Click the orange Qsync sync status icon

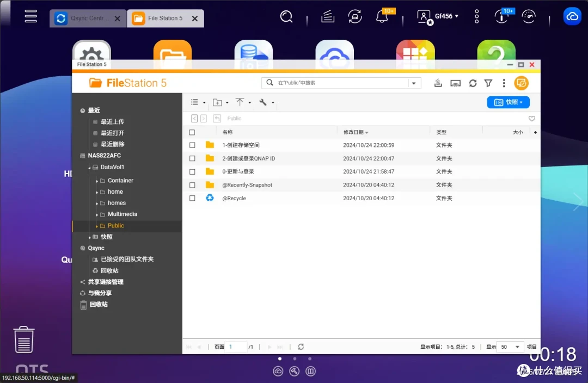click(521, 83)
